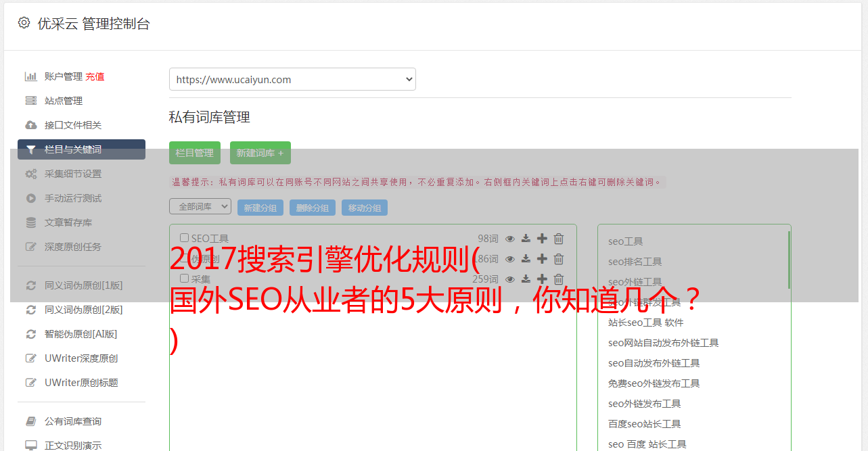Screen dimensions: 868x451
Task: Click the refresh icon for 同义词伪原创[1版]
Action: click(x=30, y=285)
